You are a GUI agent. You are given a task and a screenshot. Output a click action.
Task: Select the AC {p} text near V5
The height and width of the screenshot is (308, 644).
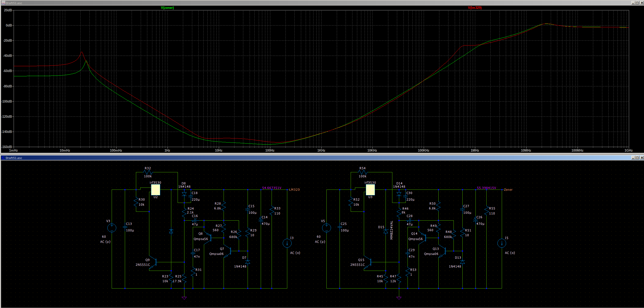click(x=320, y=242)
